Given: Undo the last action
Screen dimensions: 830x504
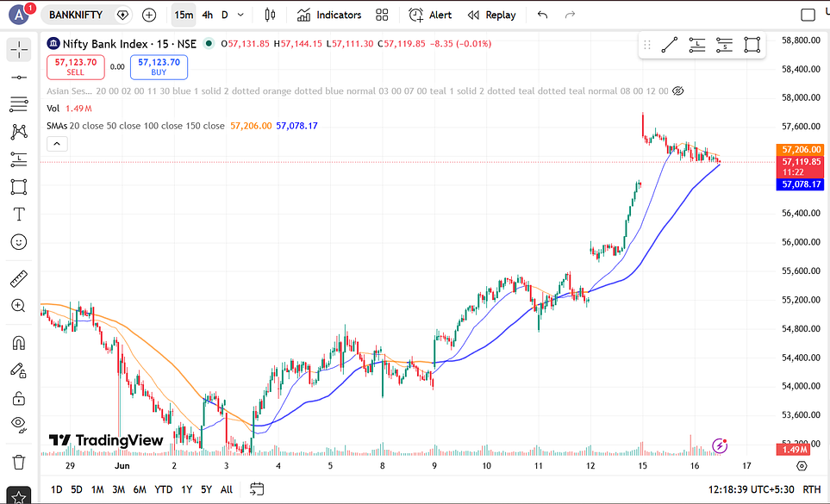Looking at the screenshot, I should 543,15.
